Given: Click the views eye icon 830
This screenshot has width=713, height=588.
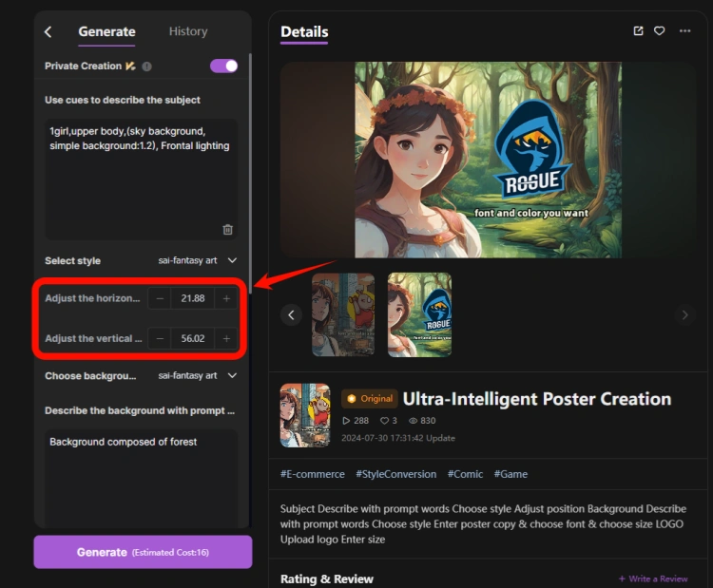Looking at the screenshot, I should [413, 421].
